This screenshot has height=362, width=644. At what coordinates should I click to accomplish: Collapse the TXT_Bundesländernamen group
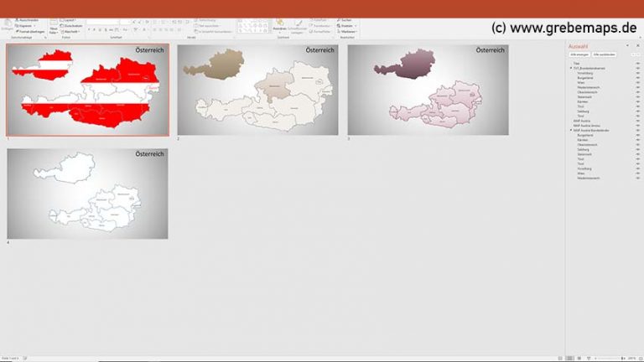(570, 68)
